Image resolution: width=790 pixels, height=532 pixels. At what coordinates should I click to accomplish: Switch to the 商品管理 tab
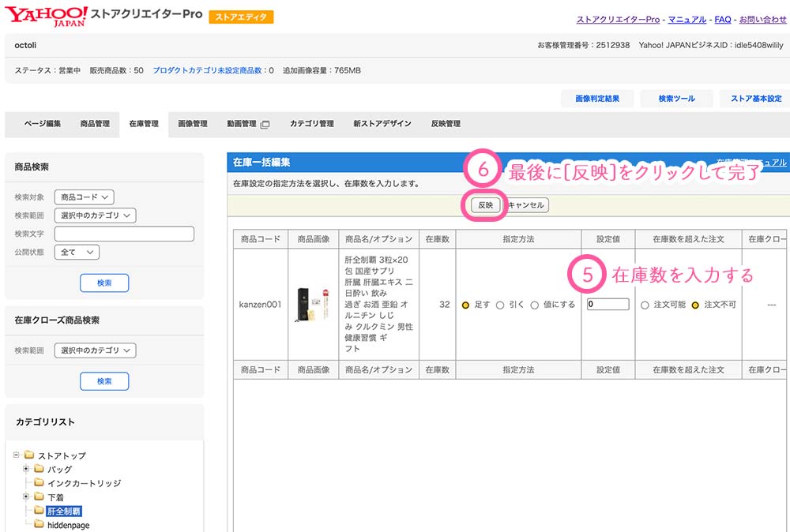pyautogui.click(x=95, y=124)
